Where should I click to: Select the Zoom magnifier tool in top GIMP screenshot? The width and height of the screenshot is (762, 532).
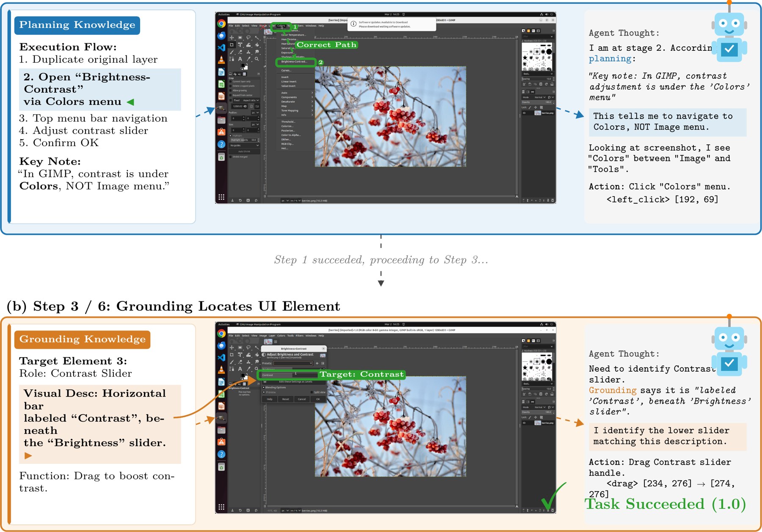coord(257,59)
